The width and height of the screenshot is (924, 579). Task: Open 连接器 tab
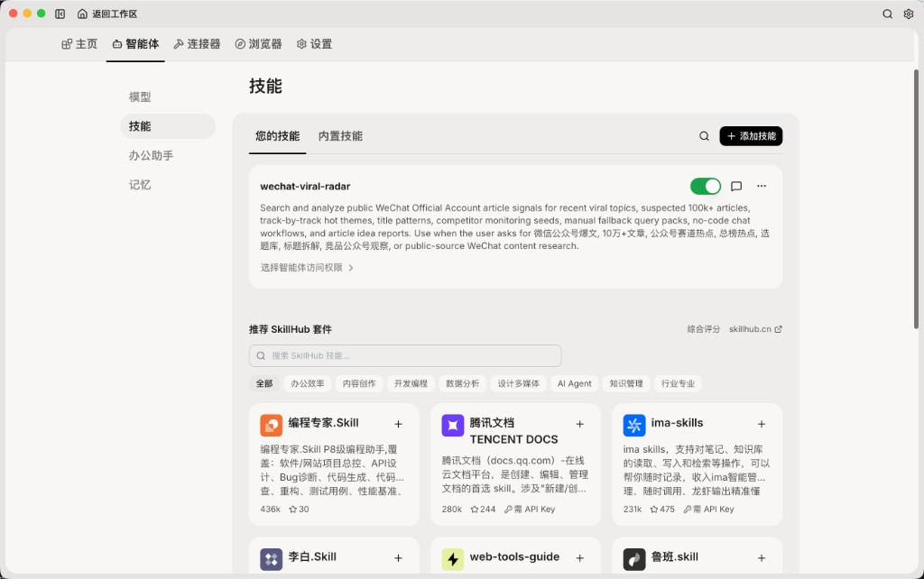pyautogui.click(x=197, y=44)
